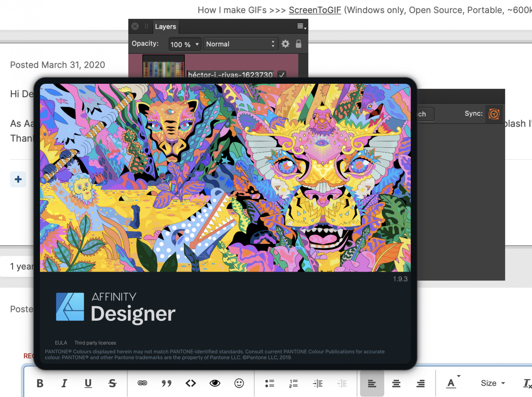The width and height of the screenshot is (532, 397).
Task: Lock the layer in the Layers panel
Action: point(298,44)
